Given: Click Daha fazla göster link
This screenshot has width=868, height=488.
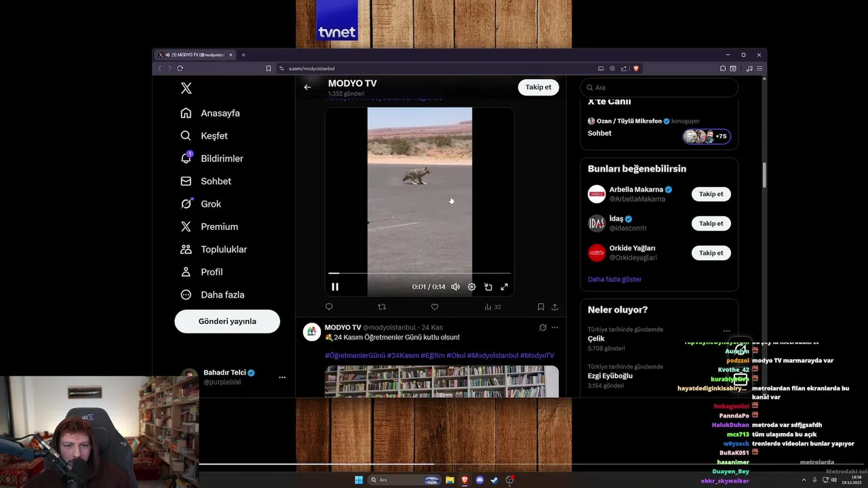Looking at the screenshot, I should (x=614, y=279).
